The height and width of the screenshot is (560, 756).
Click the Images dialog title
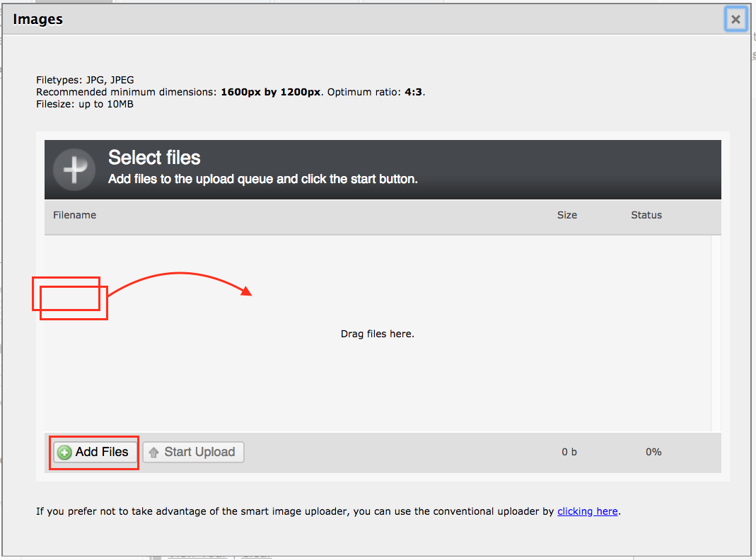[x=38, y=19]
